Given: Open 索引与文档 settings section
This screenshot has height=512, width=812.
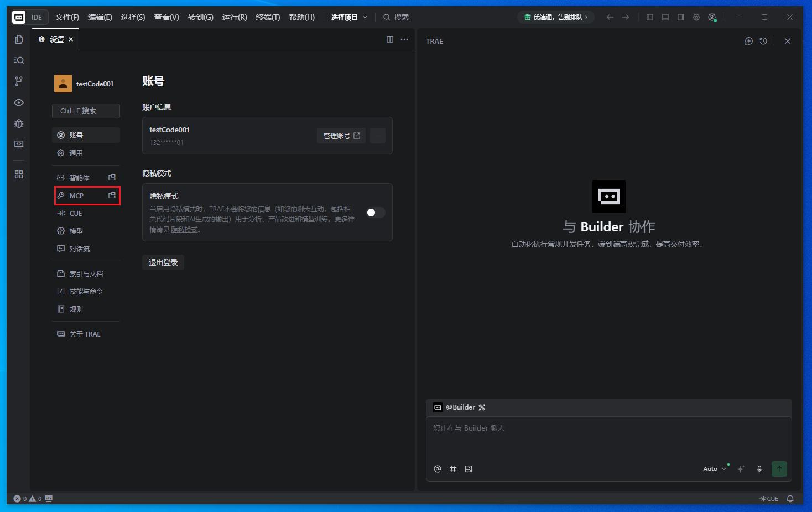Looking at the screenshot, I should [x=86, y=273].
